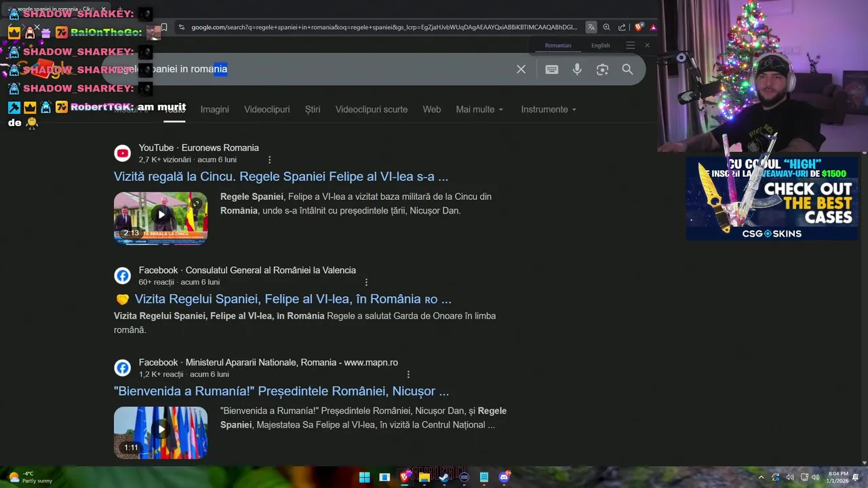Click 'Facebook · Ministerul Apararii Nationale' source text
This screenshot has width=868, height=488.
pos(269,363)
